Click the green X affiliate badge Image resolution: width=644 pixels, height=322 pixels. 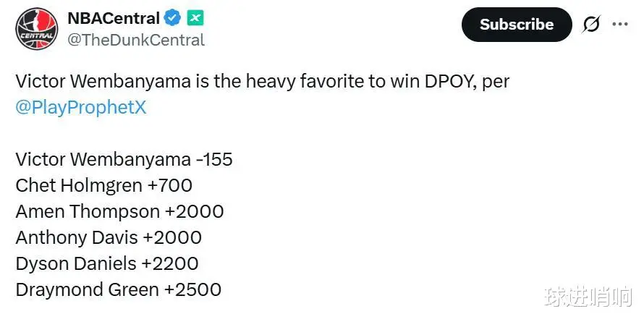pos(195,17)
